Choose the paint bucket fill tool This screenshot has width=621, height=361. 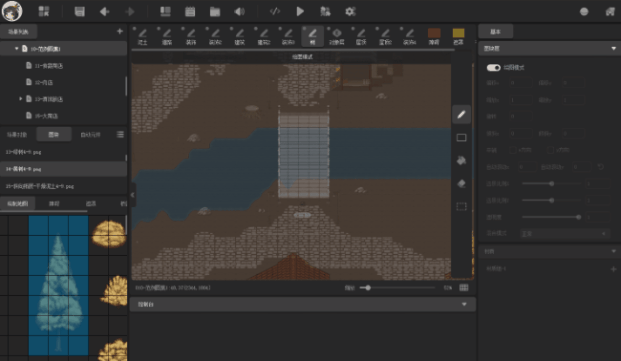461,160
